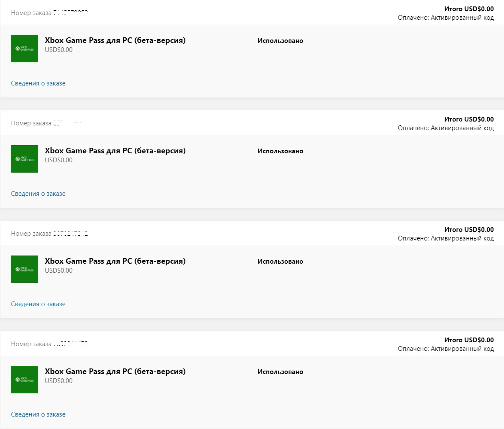The width and height of the screenshot is (504, 429).
Task: Open Xbox Game Pass thumbnail in third order
Action: [x=24, y=269]
